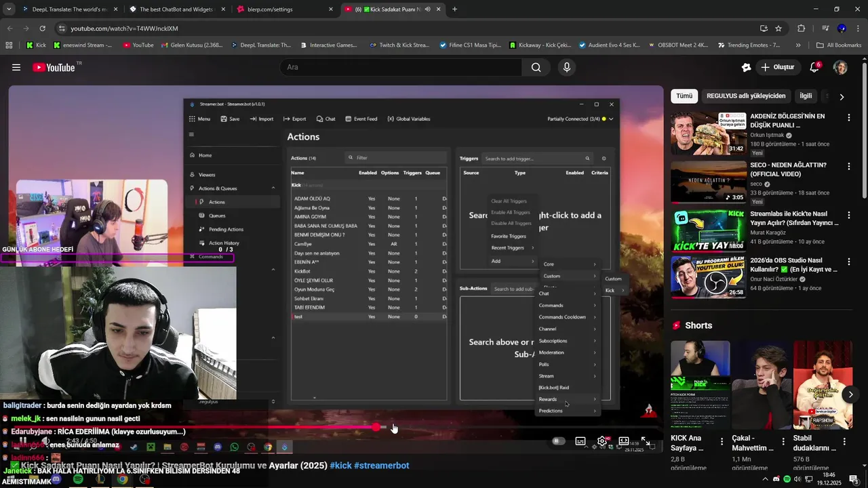
Task: Open options menu for the 2026'da OBS video
Action: tap(848, 262)
